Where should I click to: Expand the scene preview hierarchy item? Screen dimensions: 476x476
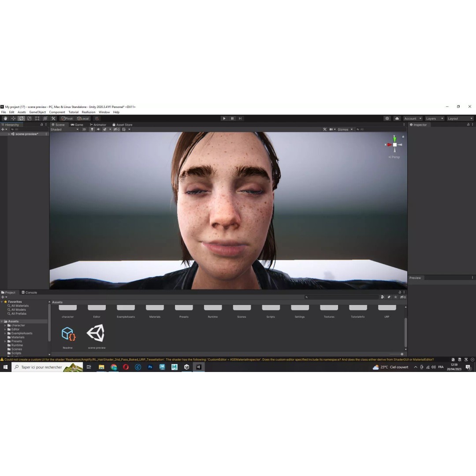click(9, 134)
